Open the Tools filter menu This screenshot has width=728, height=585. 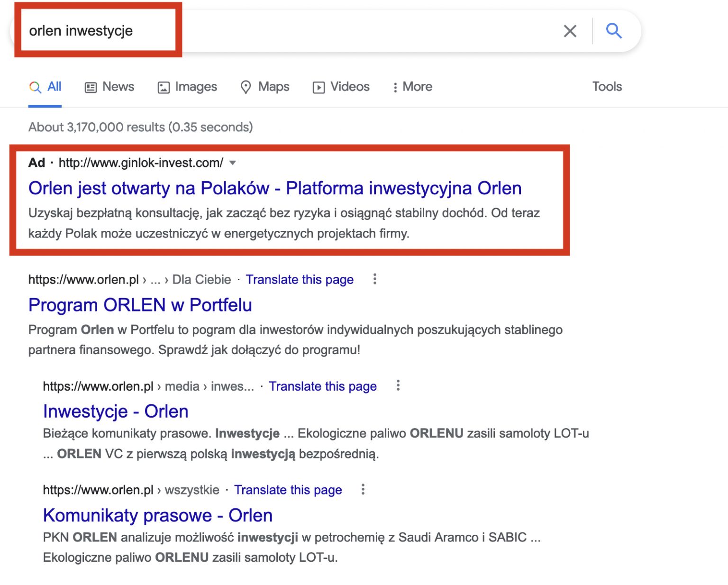pos(607,87)
